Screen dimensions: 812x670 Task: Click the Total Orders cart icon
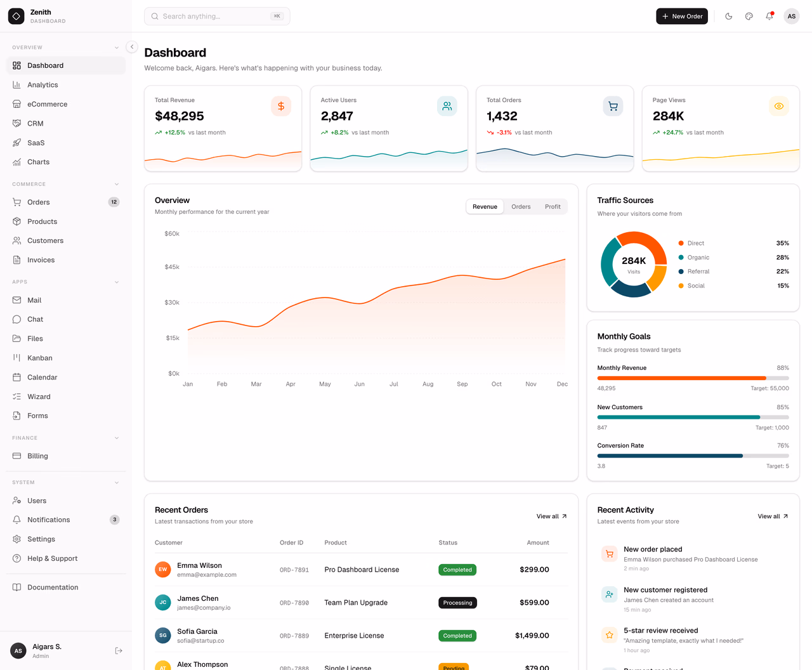pos(613,106)
